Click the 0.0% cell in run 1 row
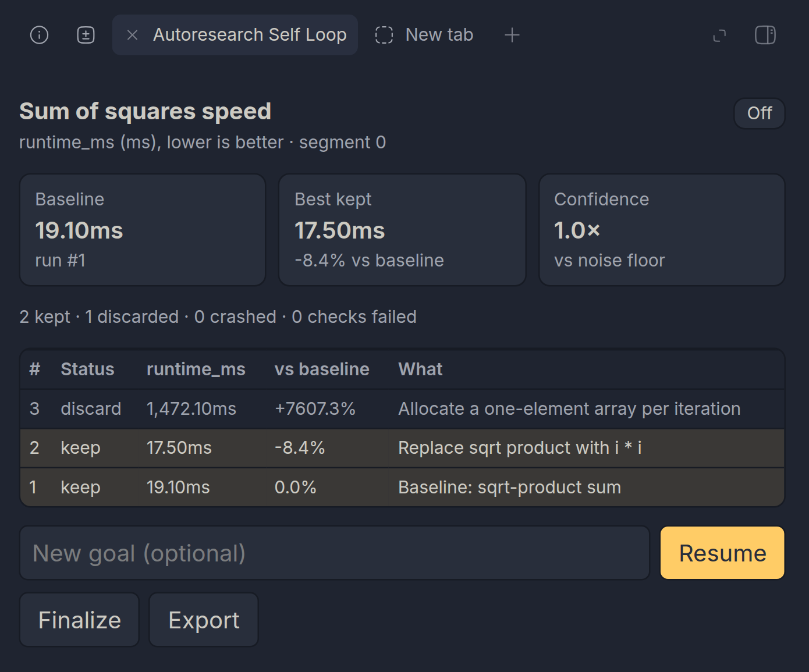 point(295,487)
